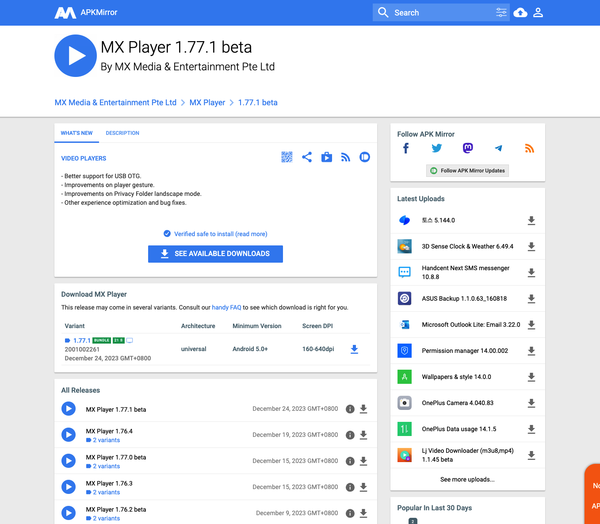Show info for MX Player 1.76.4

(x=350, y=435)
